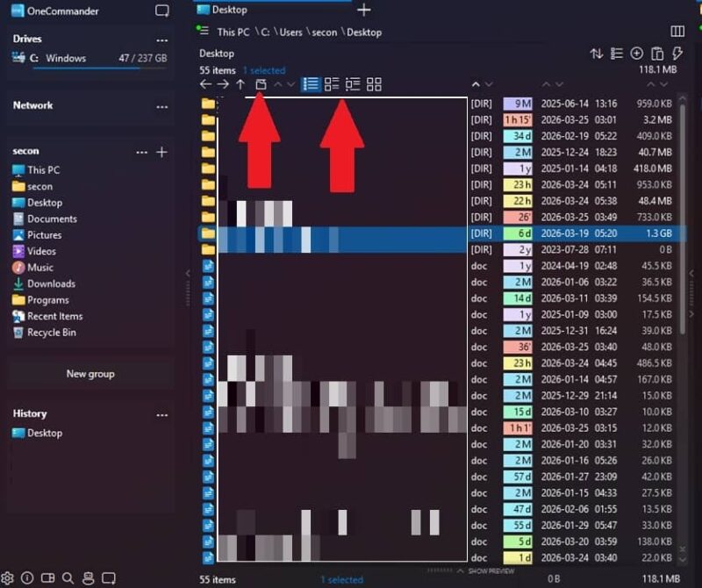Open the clipboard paste icon
This screenshot has width=702, height=588.
[x=657, y=53]
